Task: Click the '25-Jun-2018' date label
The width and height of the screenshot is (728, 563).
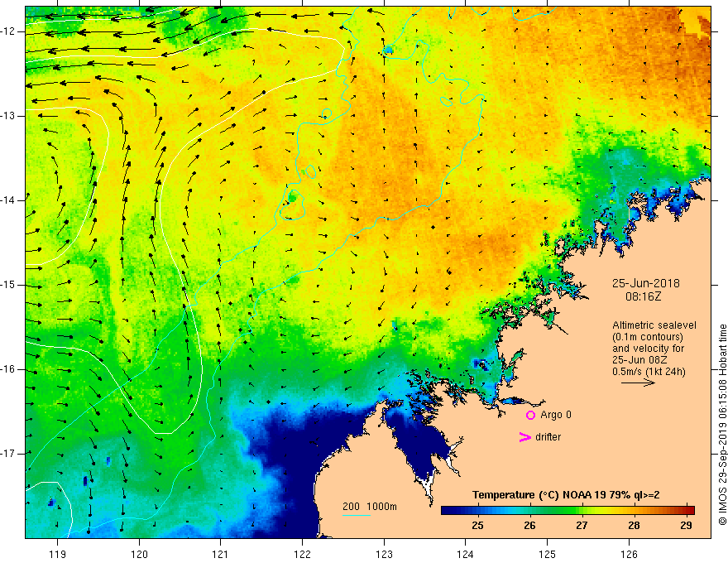Action: (646, 283)
